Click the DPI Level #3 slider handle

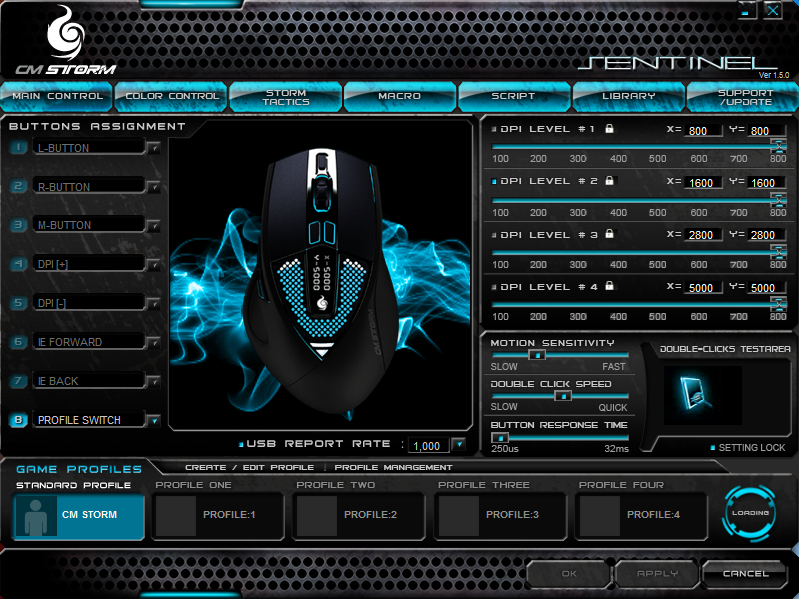[x=778, y=251]
